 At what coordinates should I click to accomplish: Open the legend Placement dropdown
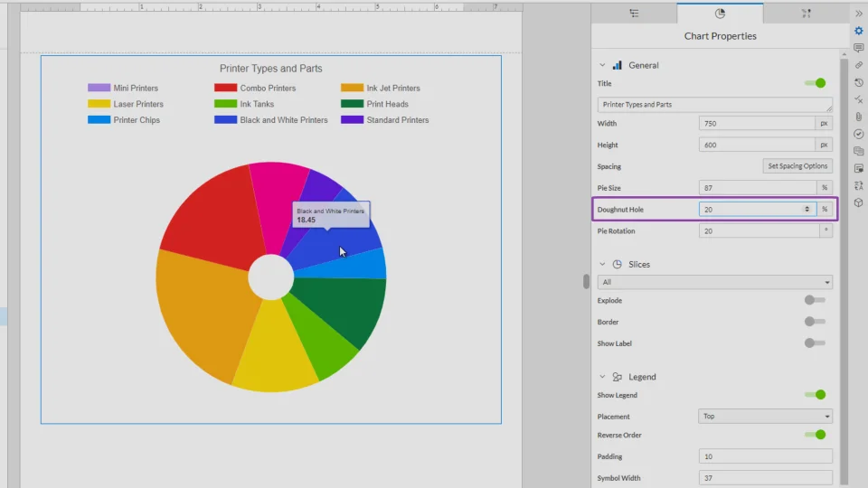click(765, 417)
